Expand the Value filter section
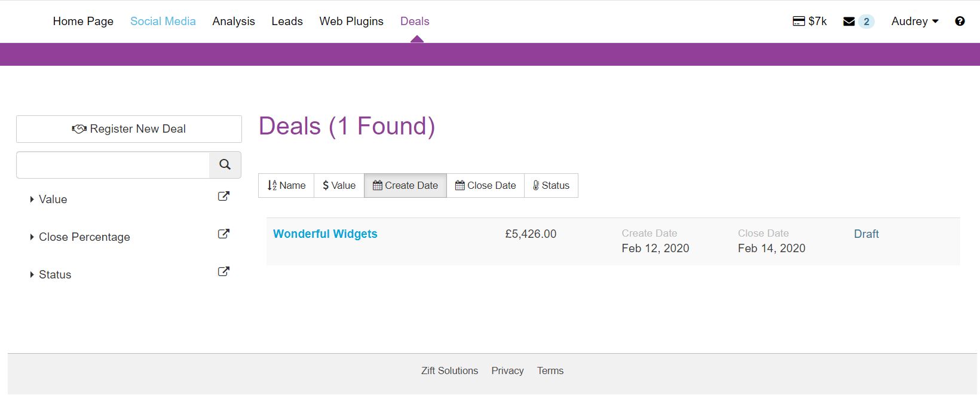This screenshot has width=980, height=395. pos(53,200)
